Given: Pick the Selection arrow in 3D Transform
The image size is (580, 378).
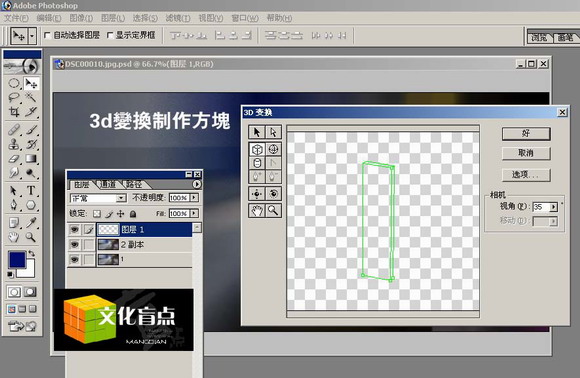Looking at the screenshot, I should 257,132.
